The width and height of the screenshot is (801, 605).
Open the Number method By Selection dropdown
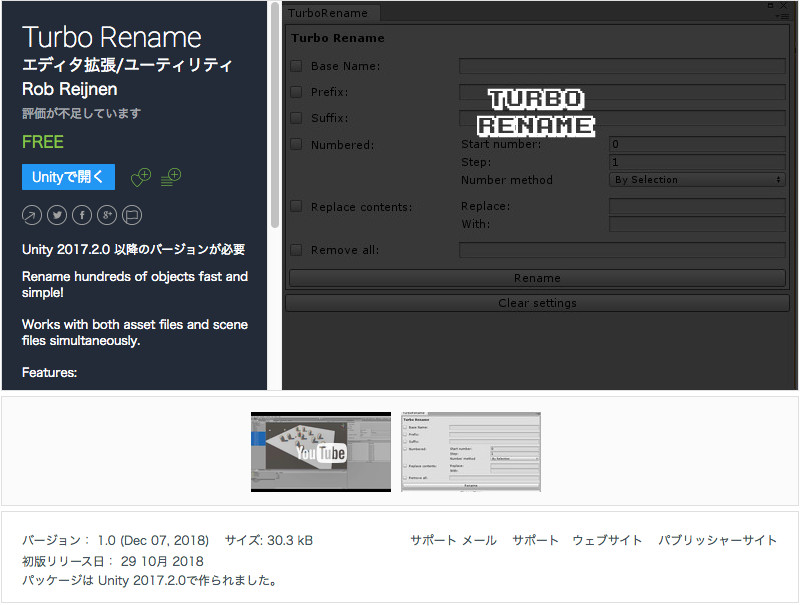697,180
